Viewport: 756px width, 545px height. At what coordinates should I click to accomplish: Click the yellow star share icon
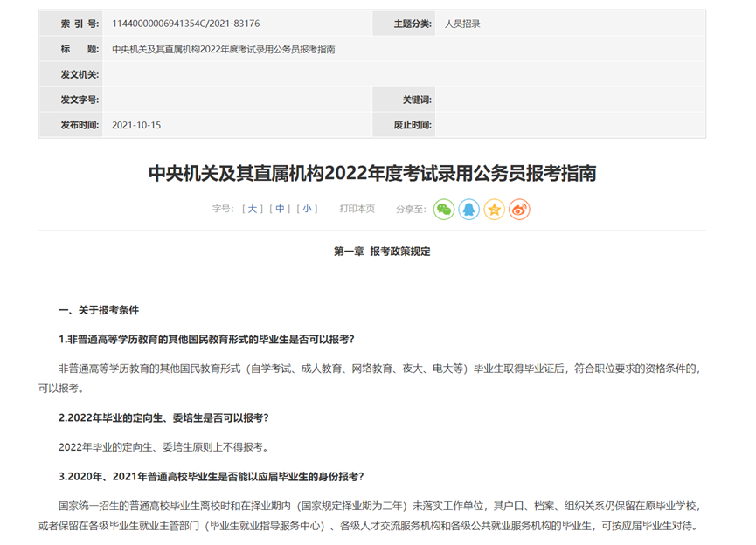[x=494, y=210]
